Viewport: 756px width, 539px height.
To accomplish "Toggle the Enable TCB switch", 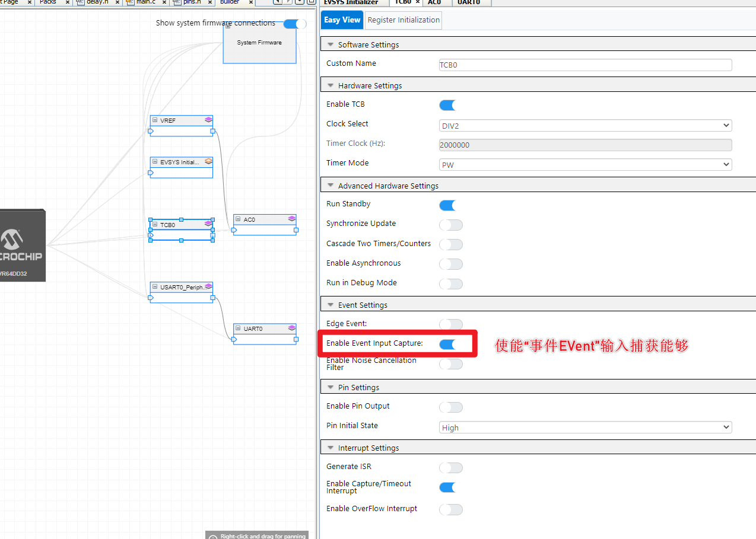I will coord(447,105).
